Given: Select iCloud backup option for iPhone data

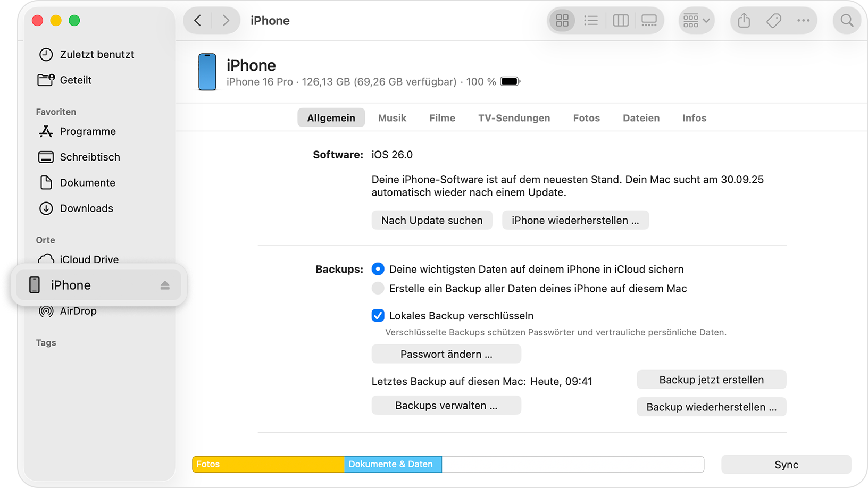Looking at the screenshot, I should click(x=378, y=269).
